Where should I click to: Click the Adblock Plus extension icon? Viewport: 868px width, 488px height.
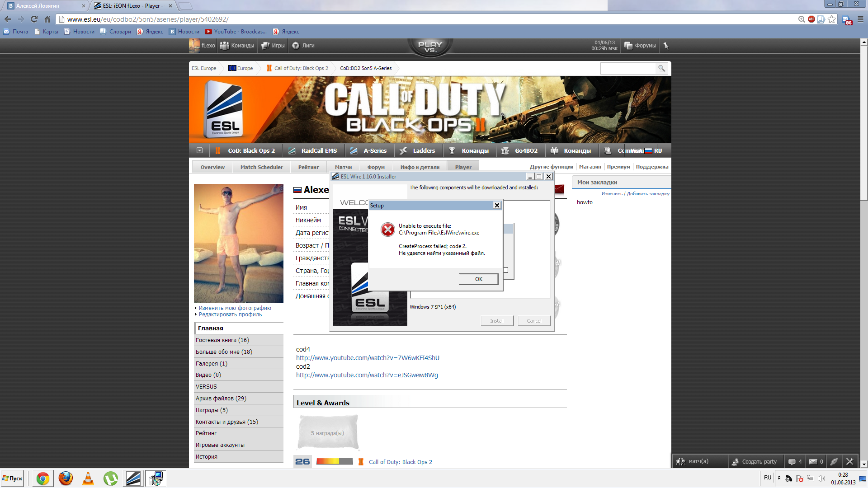click(x=811, y=19)
